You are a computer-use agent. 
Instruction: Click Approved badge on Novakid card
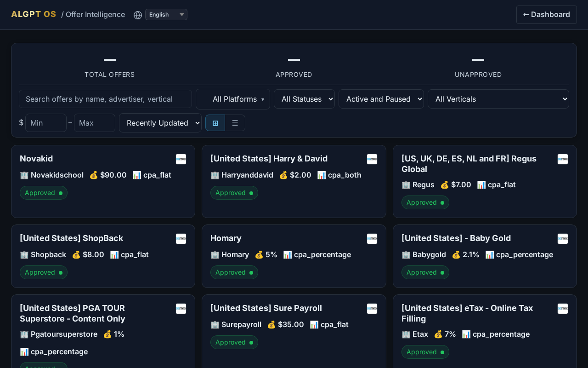coord(44,193)
